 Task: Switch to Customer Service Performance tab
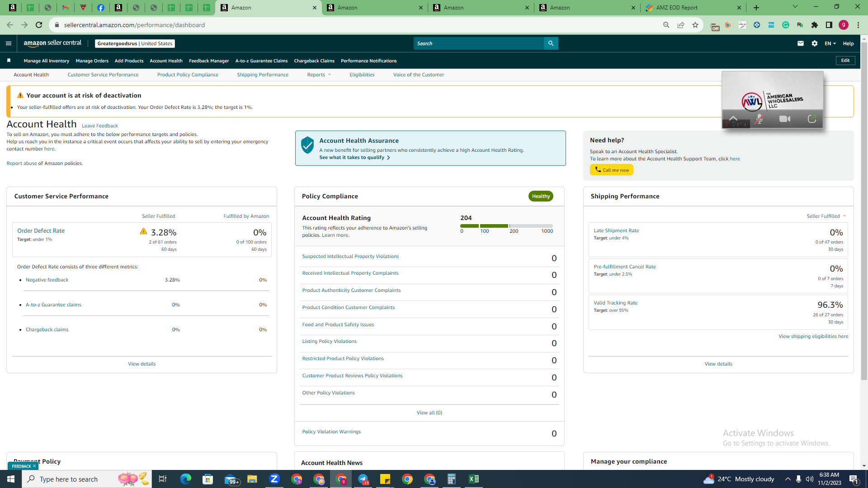[x=103, y=75]
